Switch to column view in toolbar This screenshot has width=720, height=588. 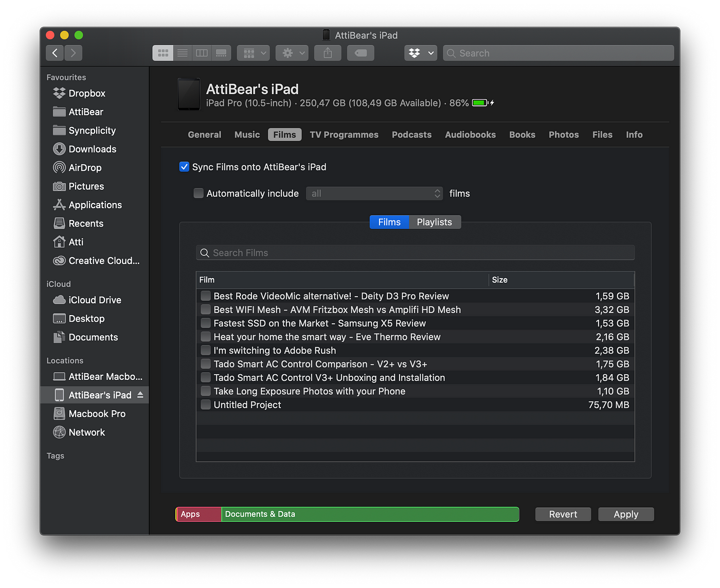coord(202,53)
